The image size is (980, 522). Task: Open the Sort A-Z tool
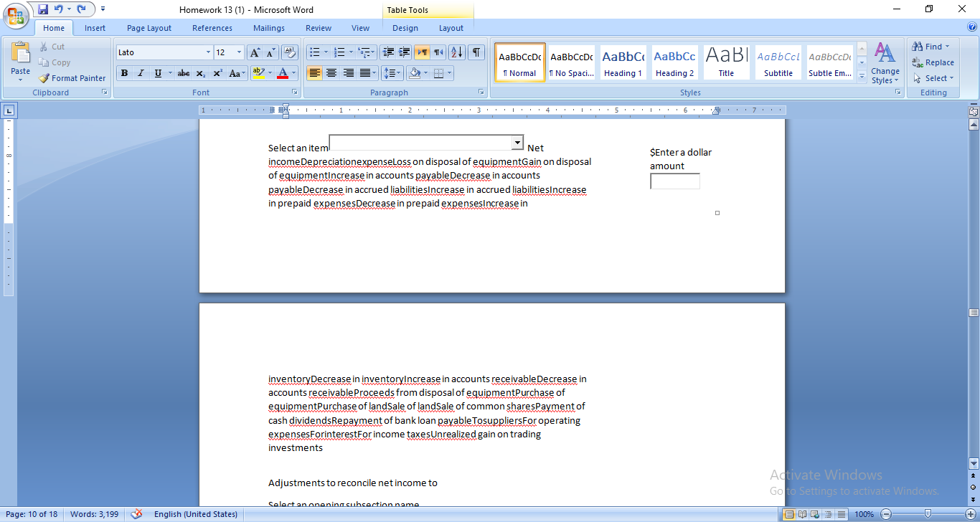(456, 52)
